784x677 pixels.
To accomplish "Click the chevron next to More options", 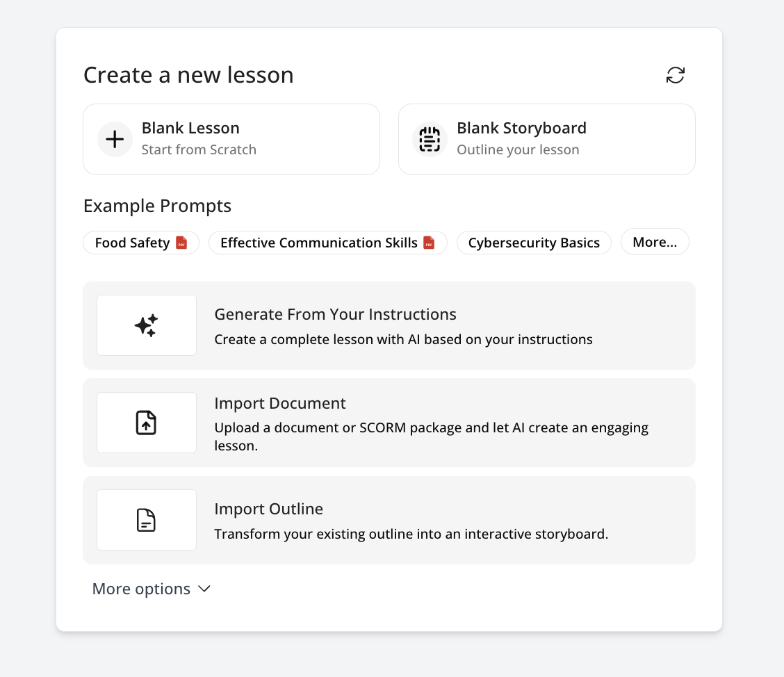I will pyautogui.click(x=204, y=589).
